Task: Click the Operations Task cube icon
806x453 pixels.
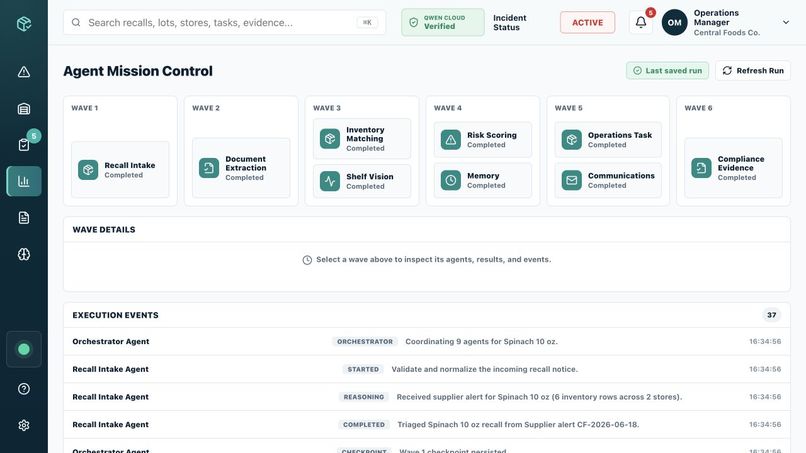Action: point(571,139)
